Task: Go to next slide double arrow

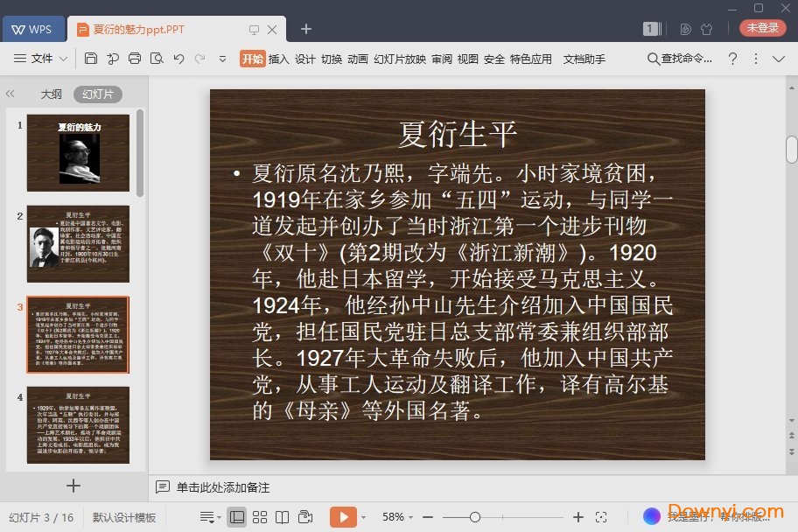Action: coord(791,451)
